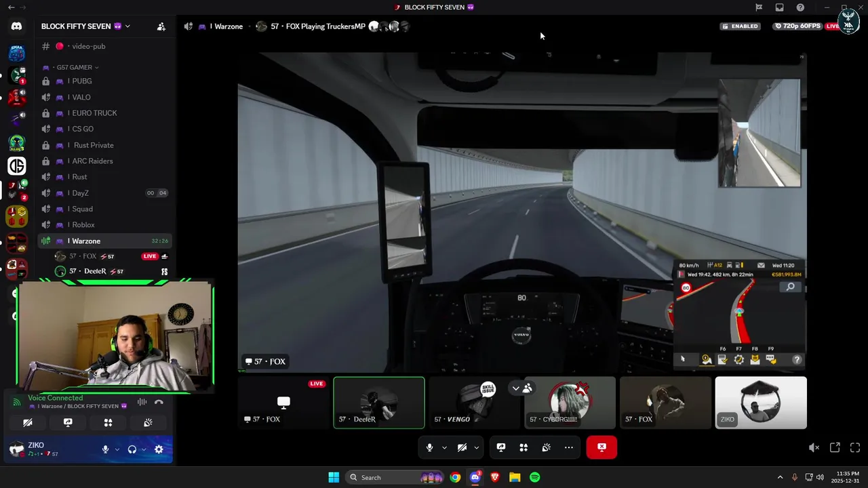Open soundboard from the call control bar
Viewport: 868px width, 488px height.
(546, 447)
